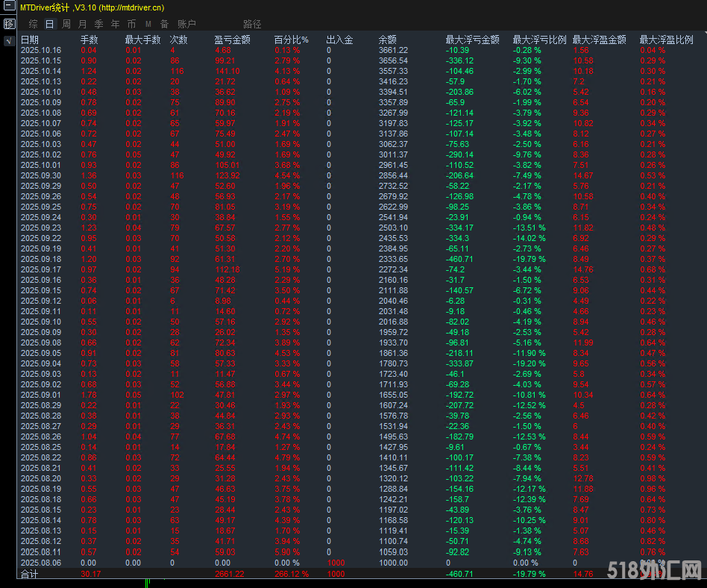The height and width of the screenshot is (588, 707).
Task: Select the 季 quarterly tab
Action: [x=98, y=24]
